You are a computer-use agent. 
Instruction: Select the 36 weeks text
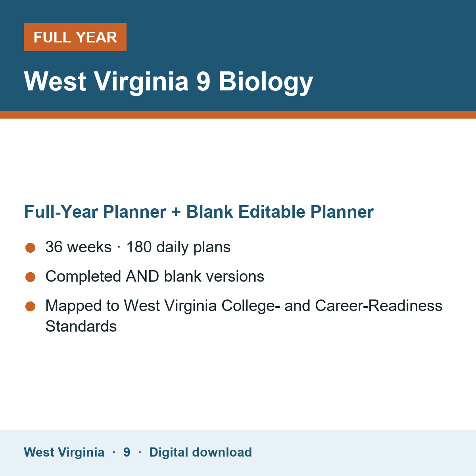click(x=79, y=247)
